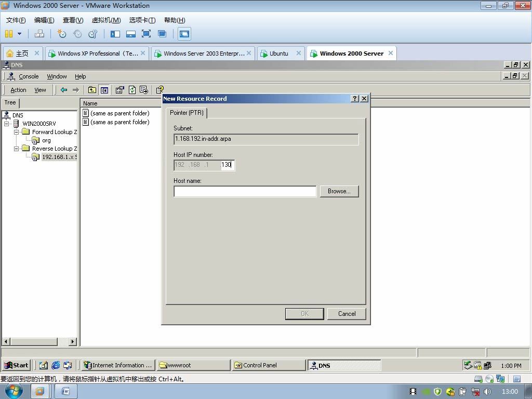The width and height of the screenshot is (532, 399).
Task: Click the revert to snapshot icon
Action: [77, 34]
